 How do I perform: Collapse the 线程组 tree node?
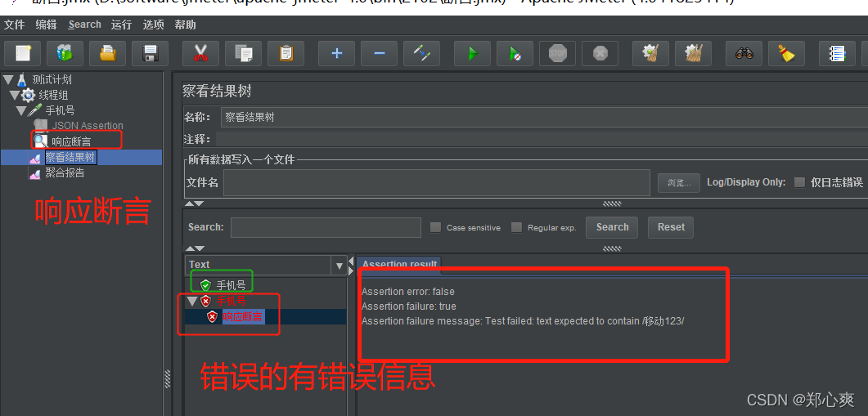tap(15, 95)
